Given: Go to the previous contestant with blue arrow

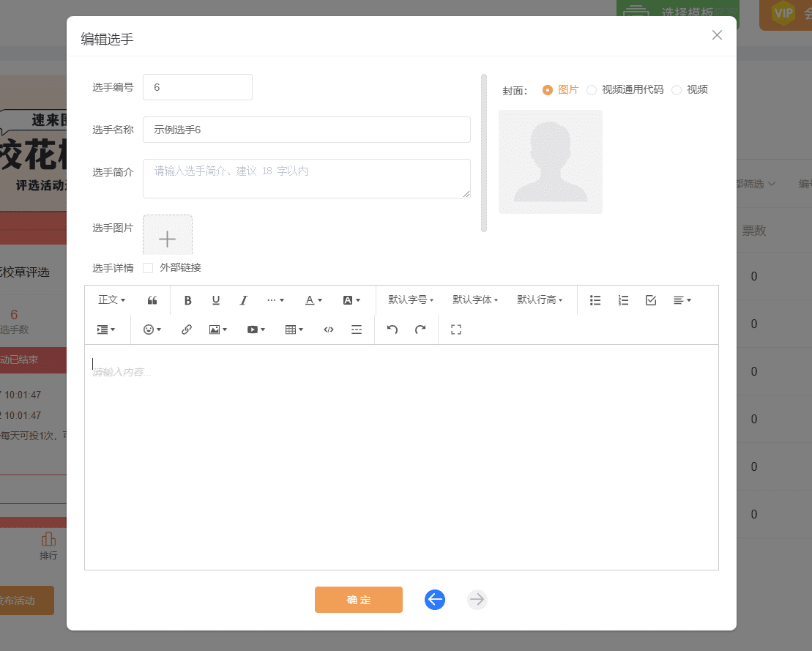Looking at the screenshot, I should 434,600.
